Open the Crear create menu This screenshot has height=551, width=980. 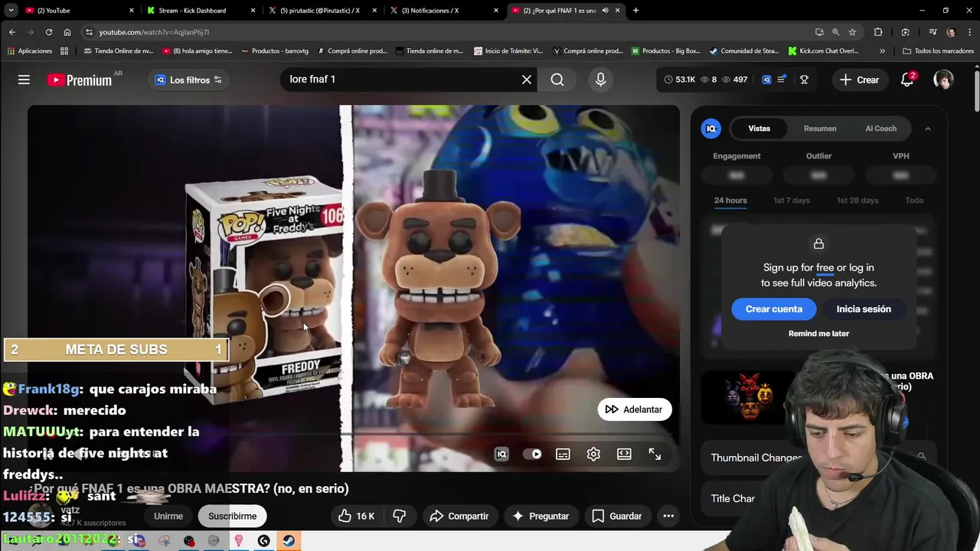(x=859, y=80)
